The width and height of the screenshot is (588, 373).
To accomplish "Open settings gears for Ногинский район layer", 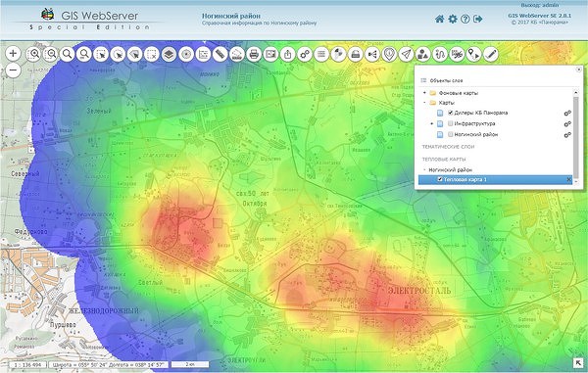I will 567,135.
